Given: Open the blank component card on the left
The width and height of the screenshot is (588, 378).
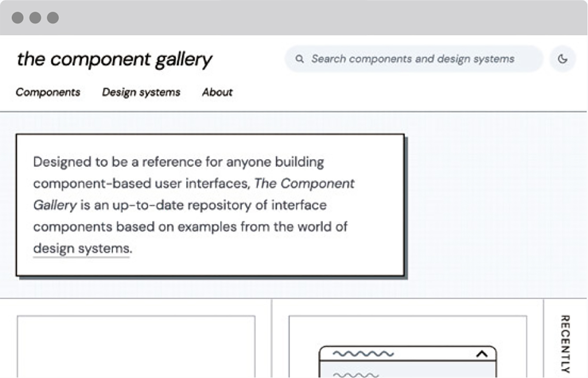Looking at the screenshot, I should (x=136, y=346).
